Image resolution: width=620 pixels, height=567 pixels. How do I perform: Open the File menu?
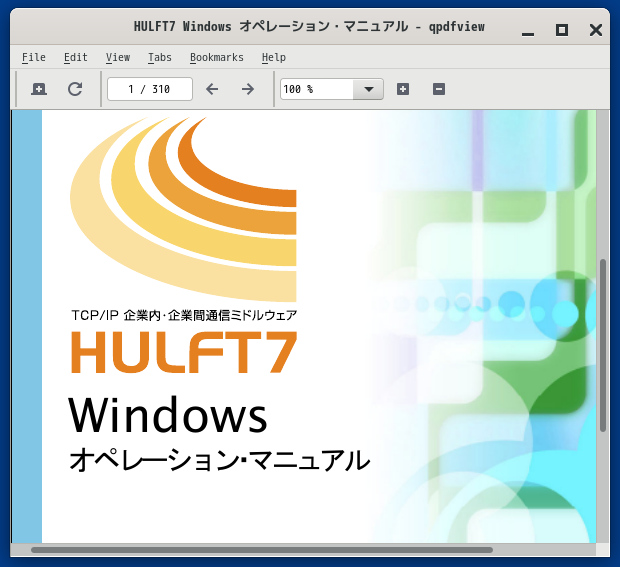(34, 57)
